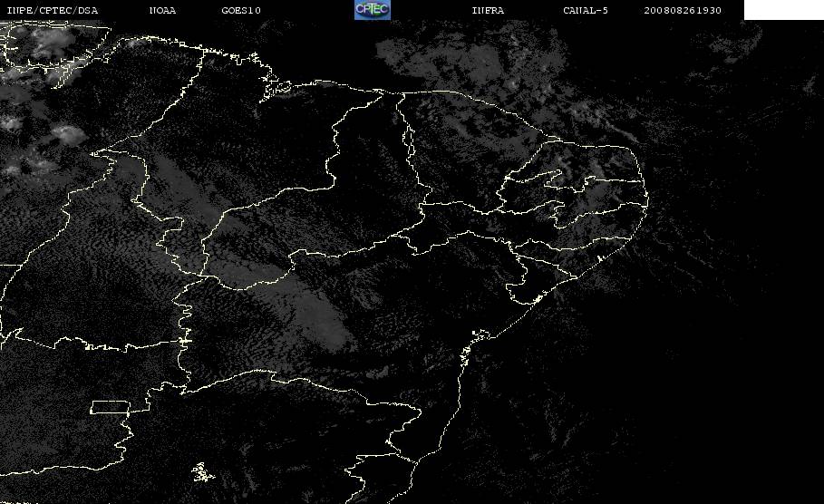Screen dimensions: 824x504
Task: Click the INFRA label in the header
Action: pyautogui.click(x=488, y=10)
